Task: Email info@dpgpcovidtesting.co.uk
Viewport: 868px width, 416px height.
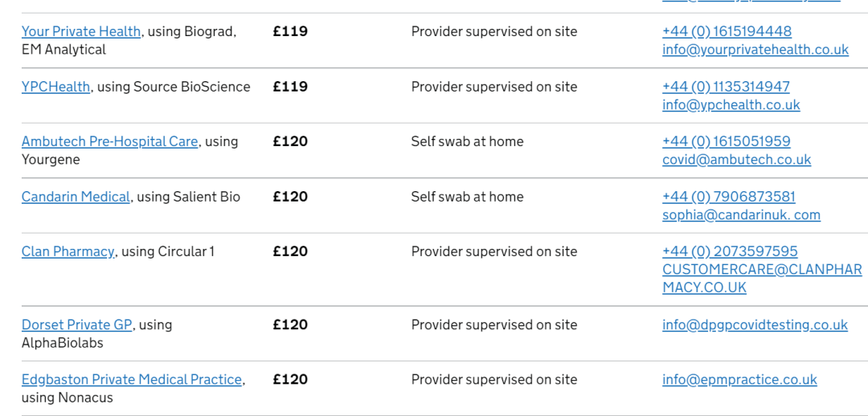Action: 755,324
